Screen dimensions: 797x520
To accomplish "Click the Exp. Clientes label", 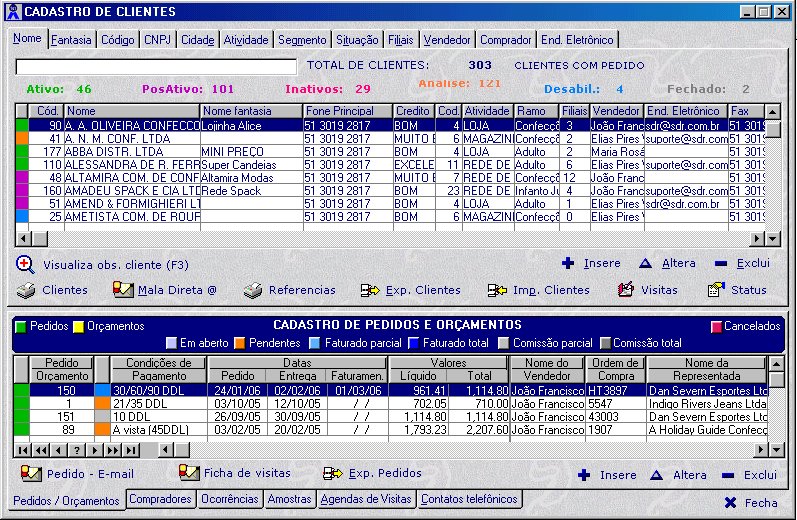I will click(423, 290).
